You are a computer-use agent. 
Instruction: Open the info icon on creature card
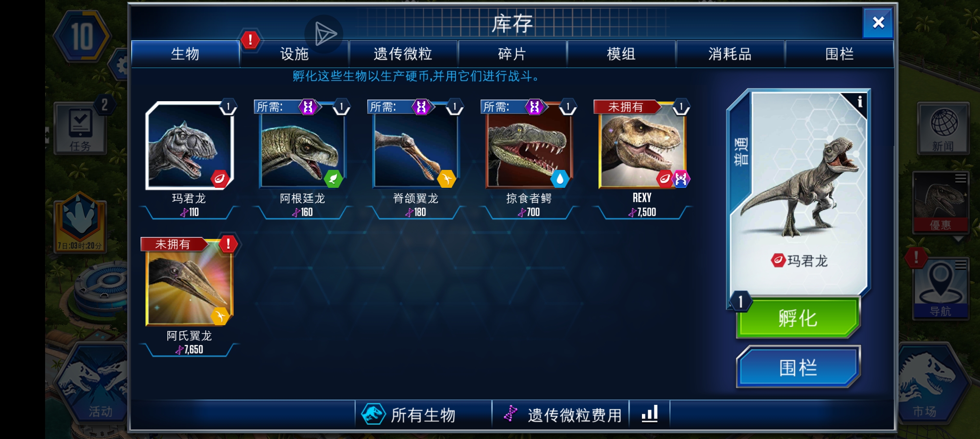click(859, 102)
